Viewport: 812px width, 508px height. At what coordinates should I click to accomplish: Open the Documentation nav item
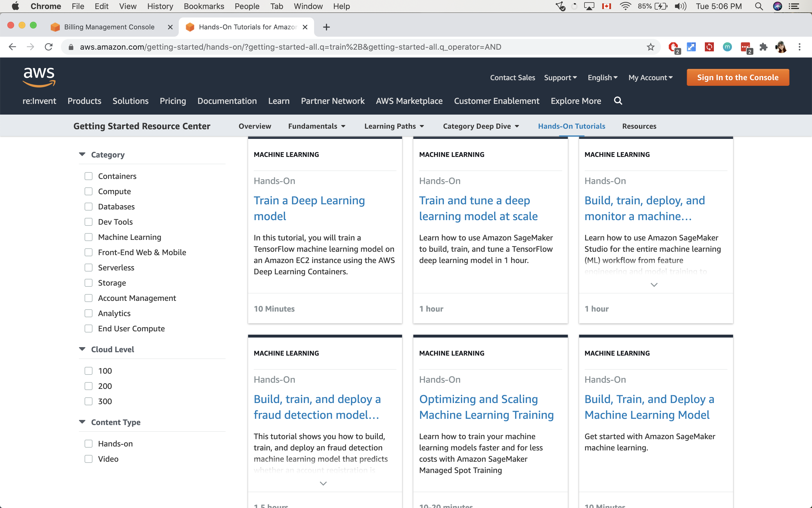click(227, 101)
